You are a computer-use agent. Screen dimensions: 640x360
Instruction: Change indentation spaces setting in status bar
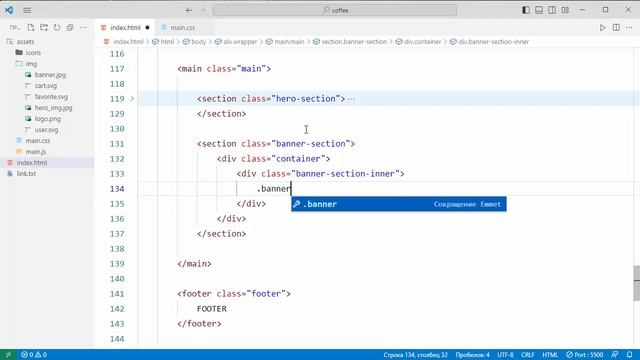472,355
